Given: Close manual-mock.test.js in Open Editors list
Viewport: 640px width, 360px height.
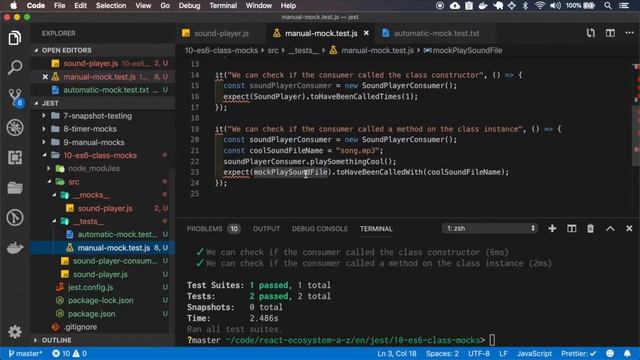Looking at the screenshot, I should click(45, 77).
